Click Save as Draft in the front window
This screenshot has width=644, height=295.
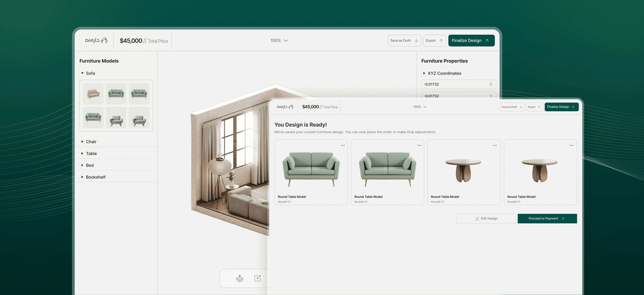point(512,107)
